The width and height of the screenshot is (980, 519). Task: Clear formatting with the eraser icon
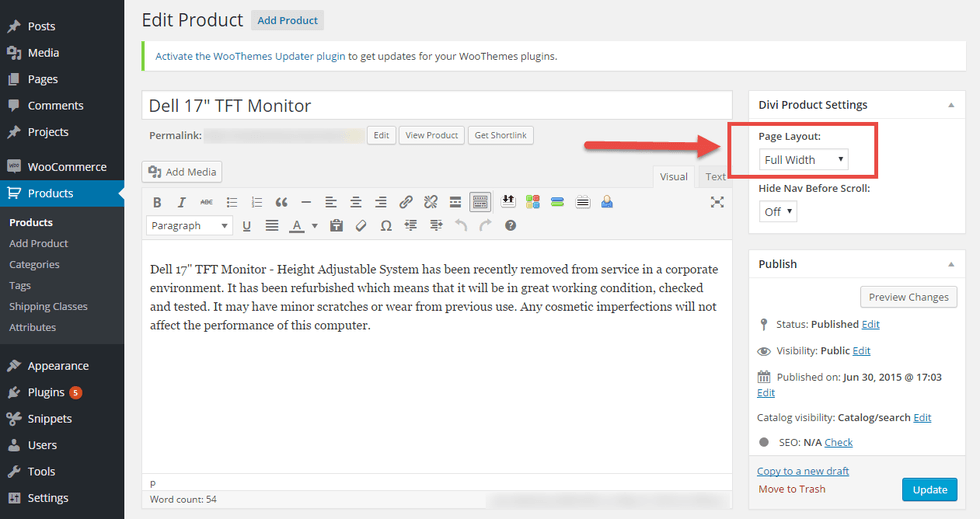[361, 226]
